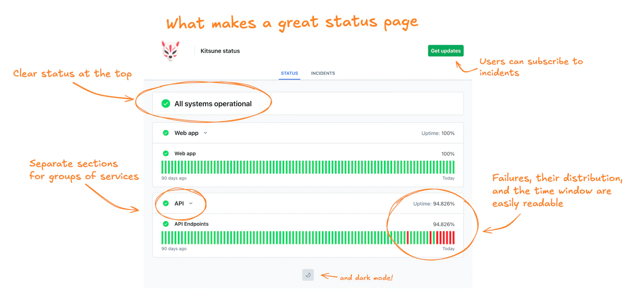Screen dimensions: 644x299
Task: Click the Today label under Web app chart
Action: click(448, 178)
